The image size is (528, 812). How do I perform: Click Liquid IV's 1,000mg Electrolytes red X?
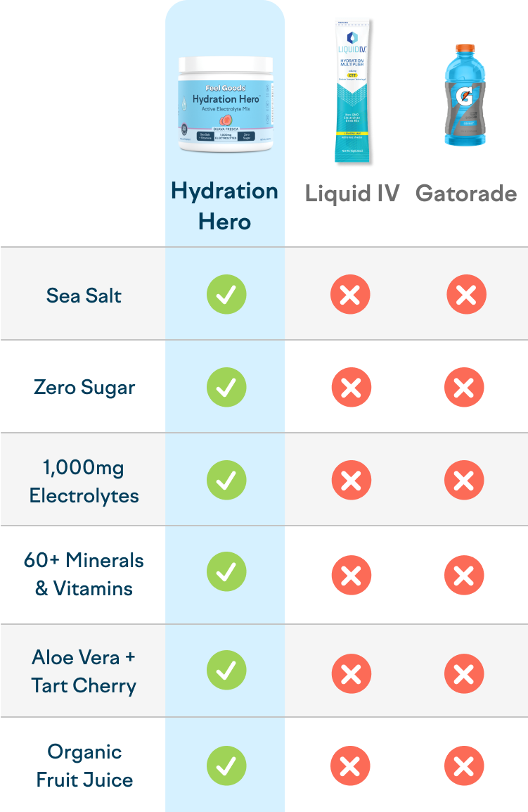350,481
